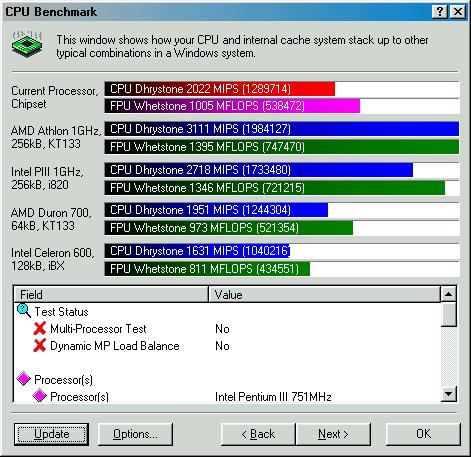Click the 'AMD Athlon 1GHz, 256kB, KT133' label
471x457 pixels.
click(56, 137)
